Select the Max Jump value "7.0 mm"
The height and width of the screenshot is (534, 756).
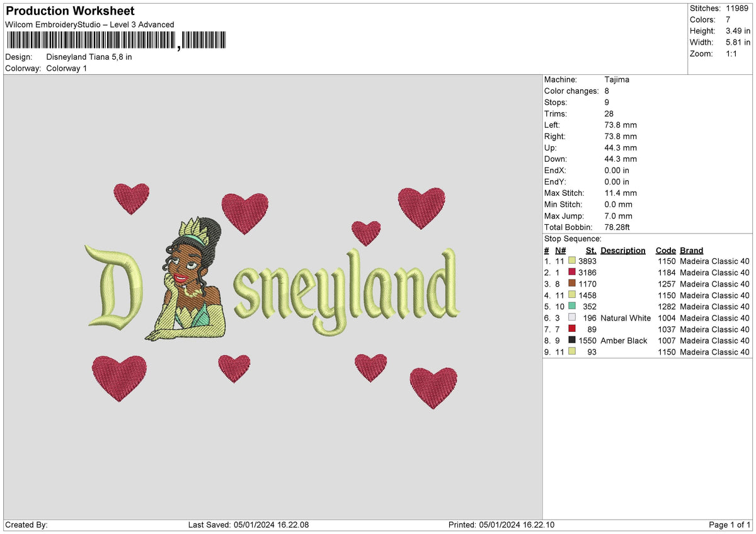(x=618, y=215)
